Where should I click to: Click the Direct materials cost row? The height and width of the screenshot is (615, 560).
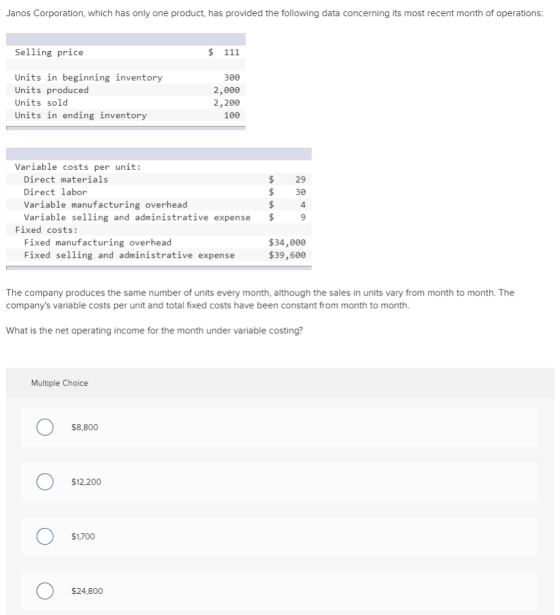point(159,179)
